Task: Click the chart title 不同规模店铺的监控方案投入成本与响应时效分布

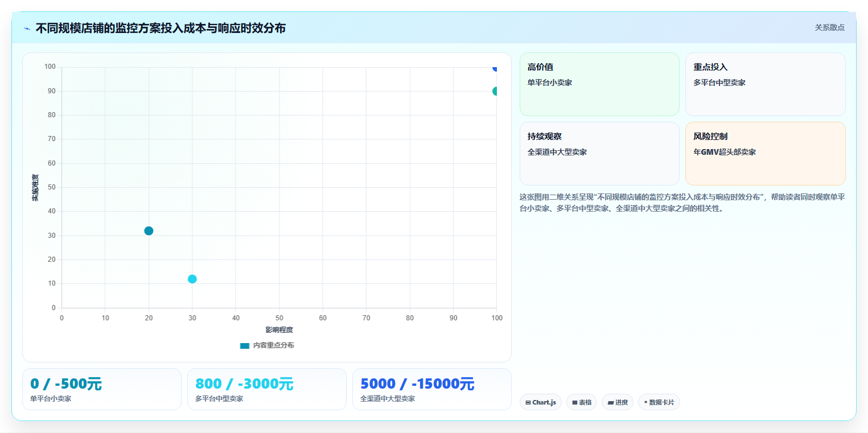Action: tap(161, 28)
